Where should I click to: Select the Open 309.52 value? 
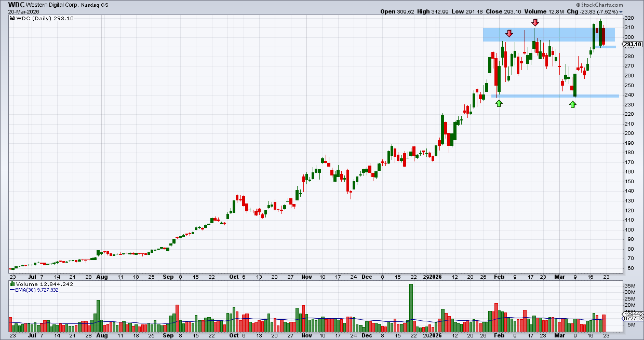tap(398, 11)
